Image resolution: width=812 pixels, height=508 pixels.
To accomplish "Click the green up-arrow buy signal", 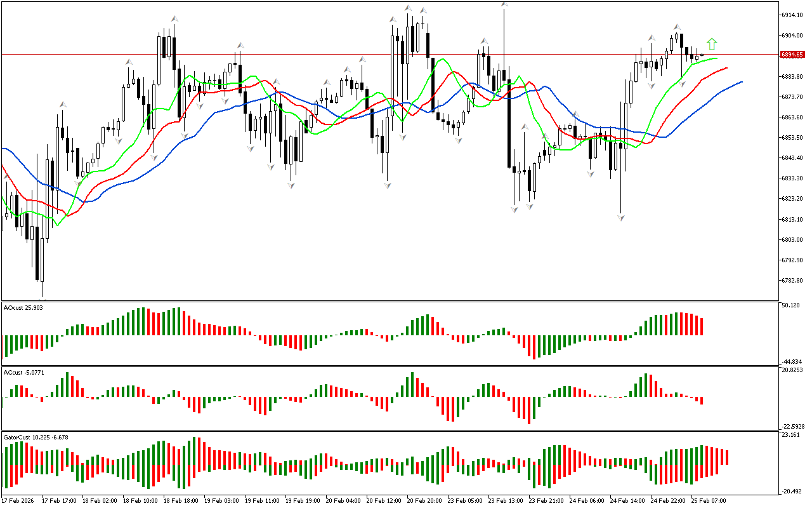I will point(712,44).
